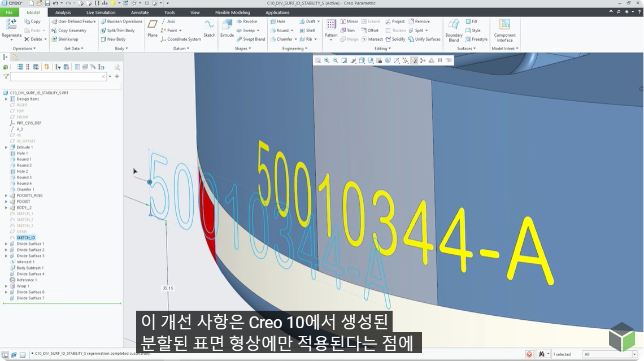Open the selection filter All dropdown
This screenshot has width=644, height=361.
point(610,354)
